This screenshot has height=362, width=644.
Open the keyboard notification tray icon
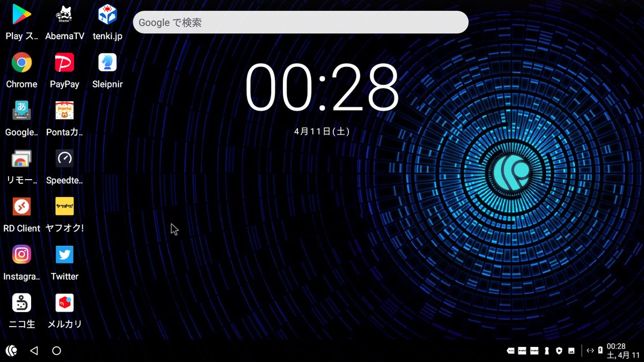tap(511, 351)
